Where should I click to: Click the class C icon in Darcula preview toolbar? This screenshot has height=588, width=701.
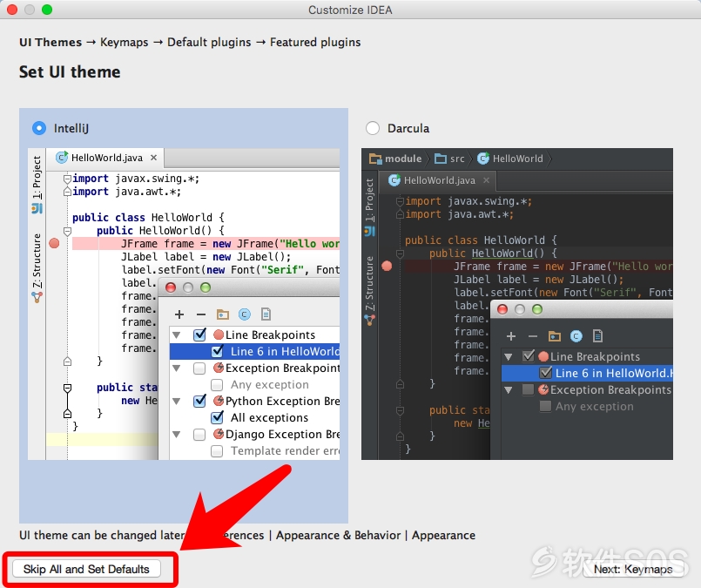pyautogui.click(x=576, y=336)
